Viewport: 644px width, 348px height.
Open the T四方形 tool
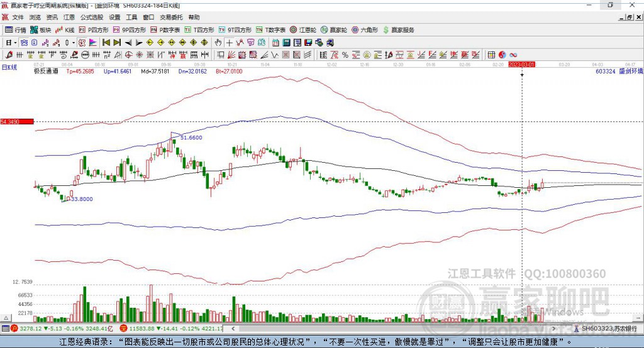coord(199,30)
